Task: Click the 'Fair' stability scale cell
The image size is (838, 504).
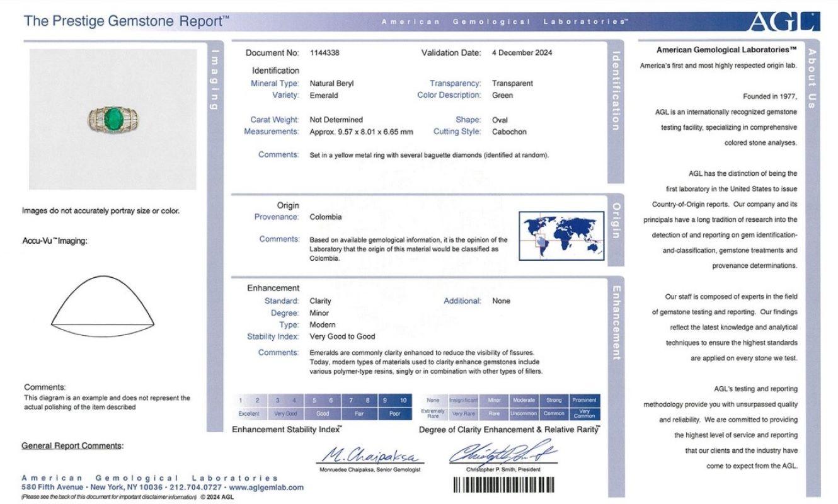Action: [359, 414]
